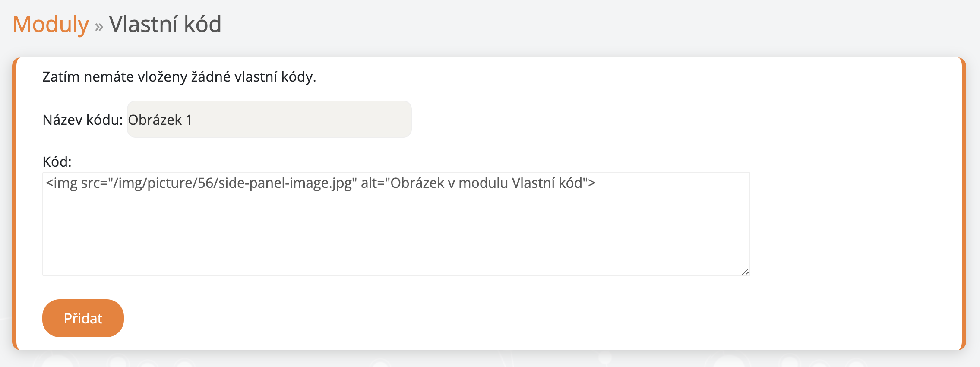Focus the Název kódu input field
980x367 pixels.
pyautogui.click(x=269, y=120)
